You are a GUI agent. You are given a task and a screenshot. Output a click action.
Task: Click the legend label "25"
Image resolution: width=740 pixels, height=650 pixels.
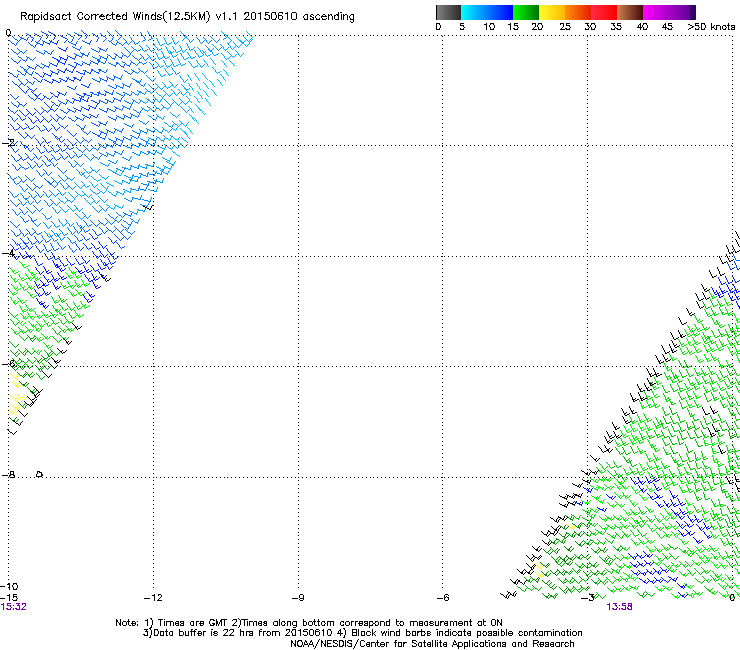click(565, 27)
